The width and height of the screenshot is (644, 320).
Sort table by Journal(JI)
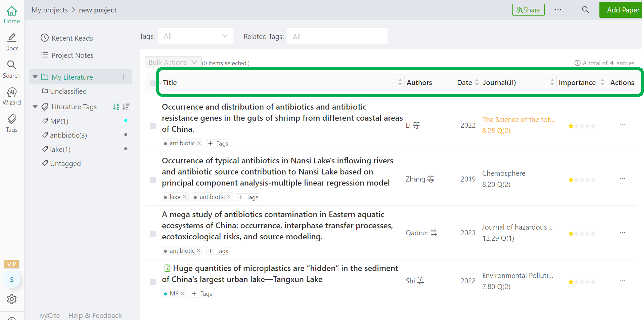552,82
